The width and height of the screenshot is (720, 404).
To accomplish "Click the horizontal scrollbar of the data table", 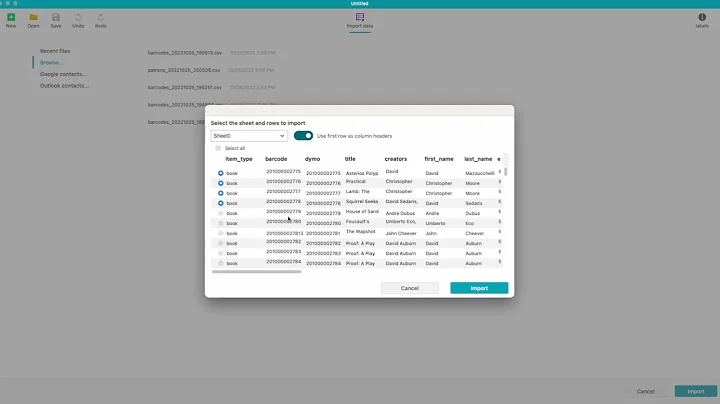I will [x=257, y=272].
